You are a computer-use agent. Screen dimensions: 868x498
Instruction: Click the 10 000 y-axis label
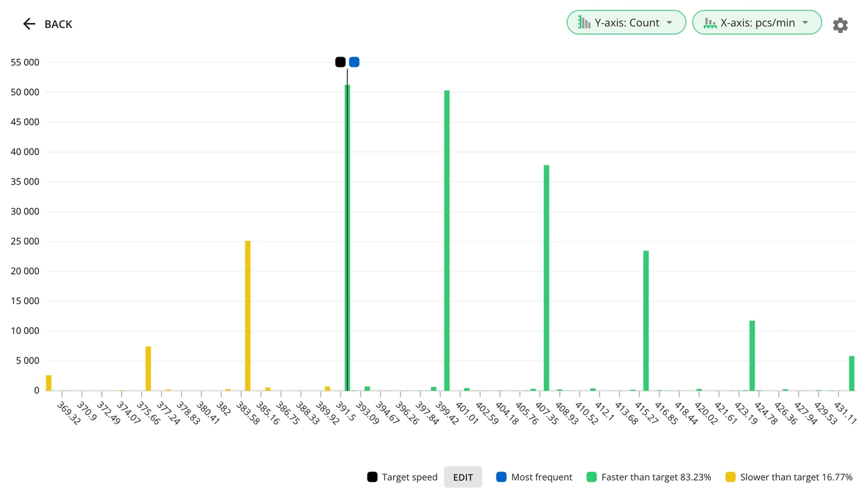[x=25, y=331]
